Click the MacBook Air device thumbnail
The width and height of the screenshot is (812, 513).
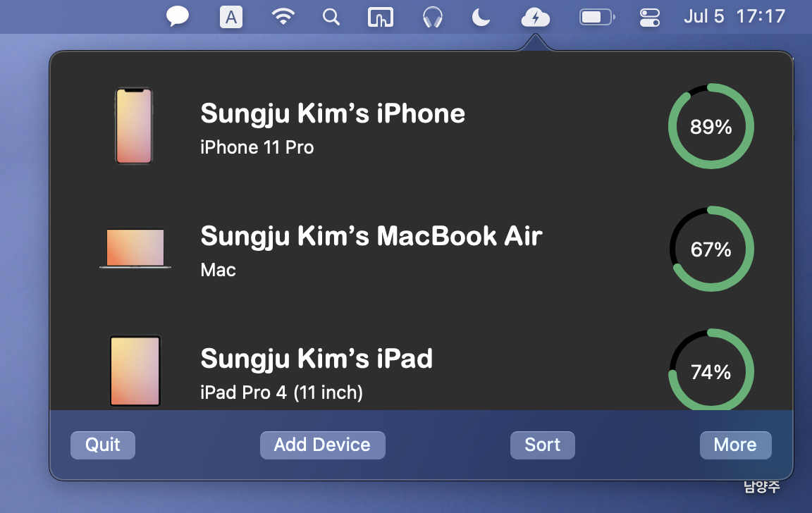[135, 249]
